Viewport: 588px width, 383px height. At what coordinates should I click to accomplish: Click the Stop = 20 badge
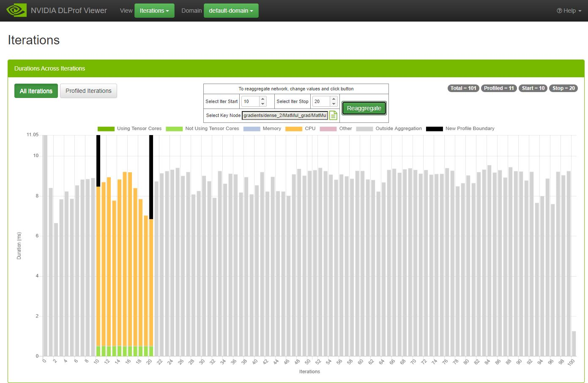563,88
